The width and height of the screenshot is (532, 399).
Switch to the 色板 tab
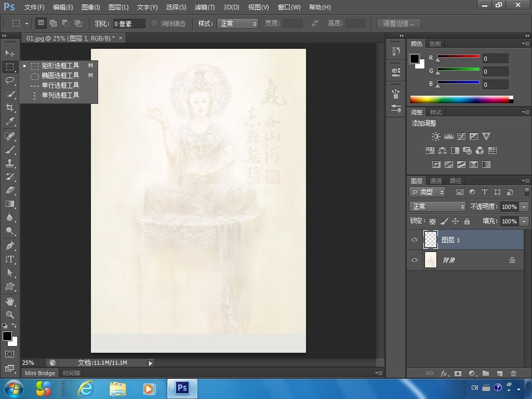435,44
